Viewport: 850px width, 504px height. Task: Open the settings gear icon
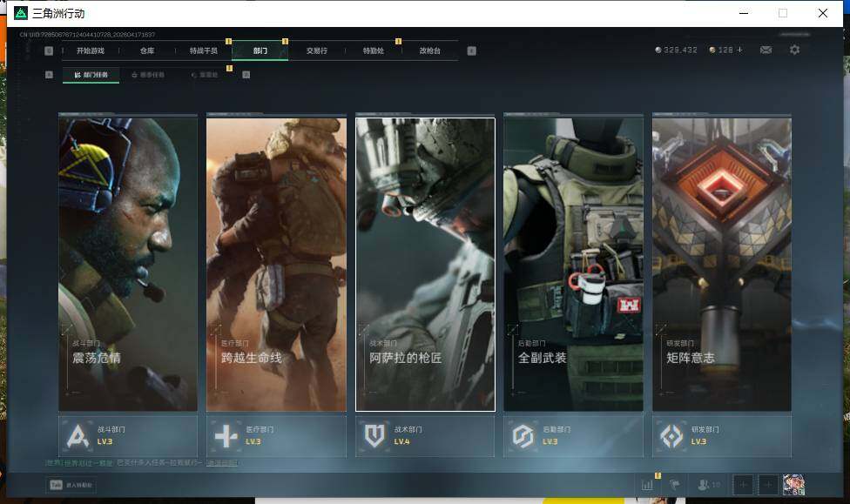(x=795, y=50)
